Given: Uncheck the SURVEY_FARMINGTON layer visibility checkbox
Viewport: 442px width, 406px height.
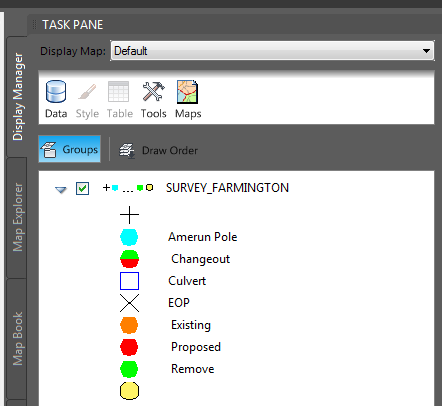Looking at the screenshot, I should tap(82, 189).
